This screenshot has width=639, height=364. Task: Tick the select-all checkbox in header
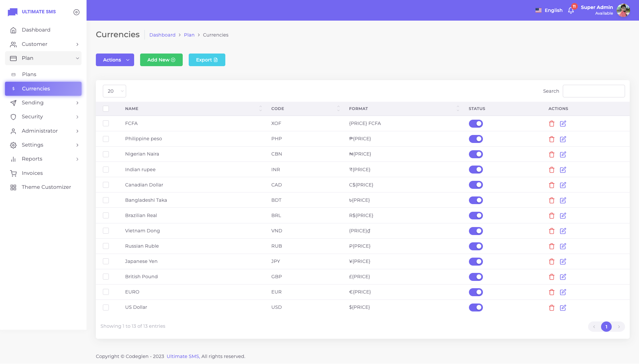[x=106, y=109]
